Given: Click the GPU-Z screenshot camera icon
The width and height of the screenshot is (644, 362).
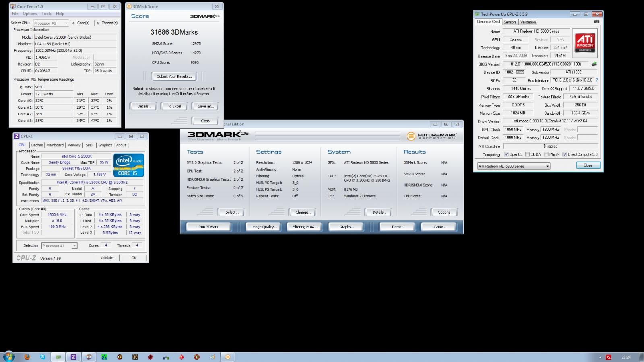Looking at the screenshot, I should [597, 22].
